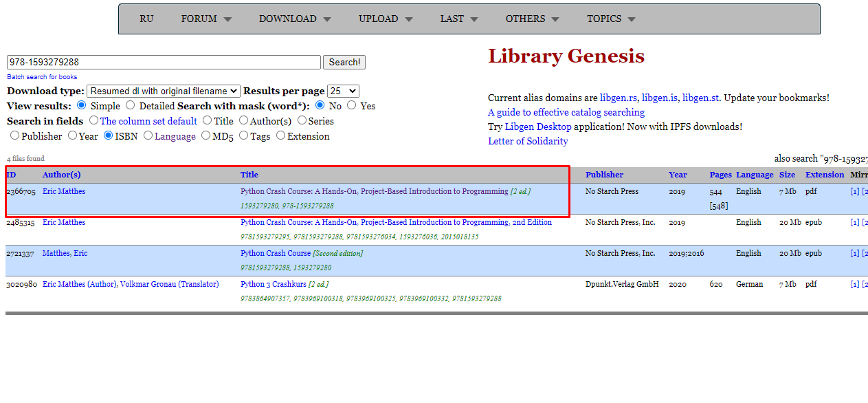Select the ISBN search field radio
This screenshot has width=868, height=403.
pos(109,135)
